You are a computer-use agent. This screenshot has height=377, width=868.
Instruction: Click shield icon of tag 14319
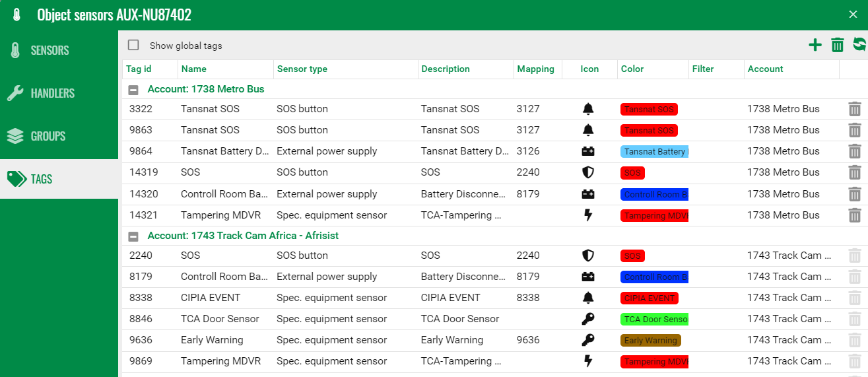pos(588,172)
